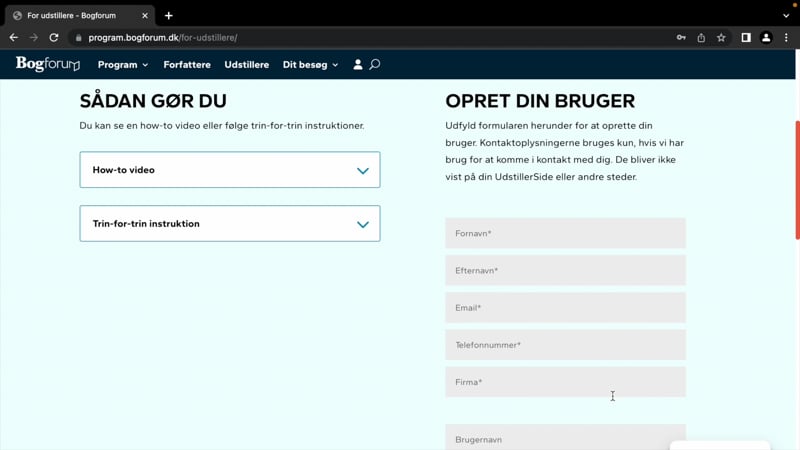Viewport: 800px width, 450px height.
Task: Focus the Efternavn field
Action: pyautogui.click(x=565, y=270)
